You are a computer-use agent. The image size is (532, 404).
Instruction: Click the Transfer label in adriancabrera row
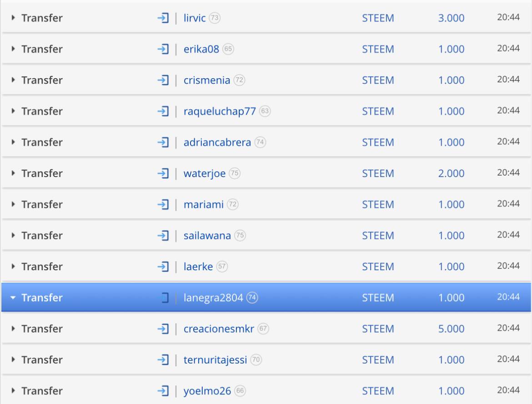[42, 142]
